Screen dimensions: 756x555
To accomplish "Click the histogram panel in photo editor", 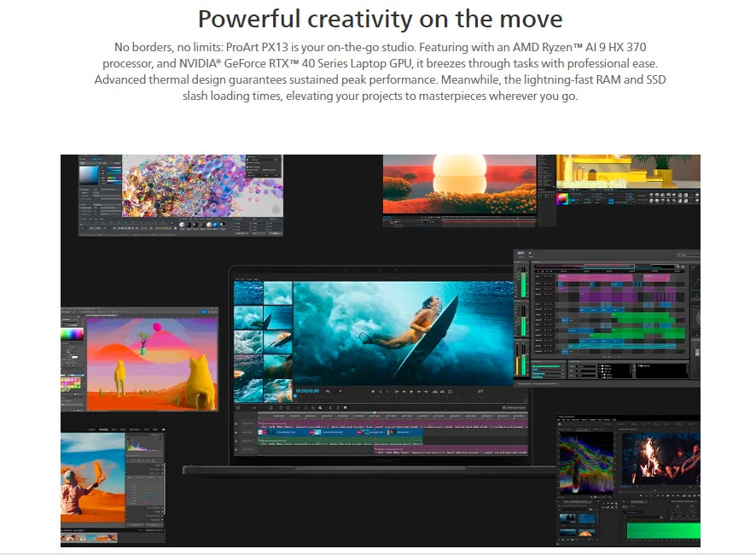I will (143, 445).
